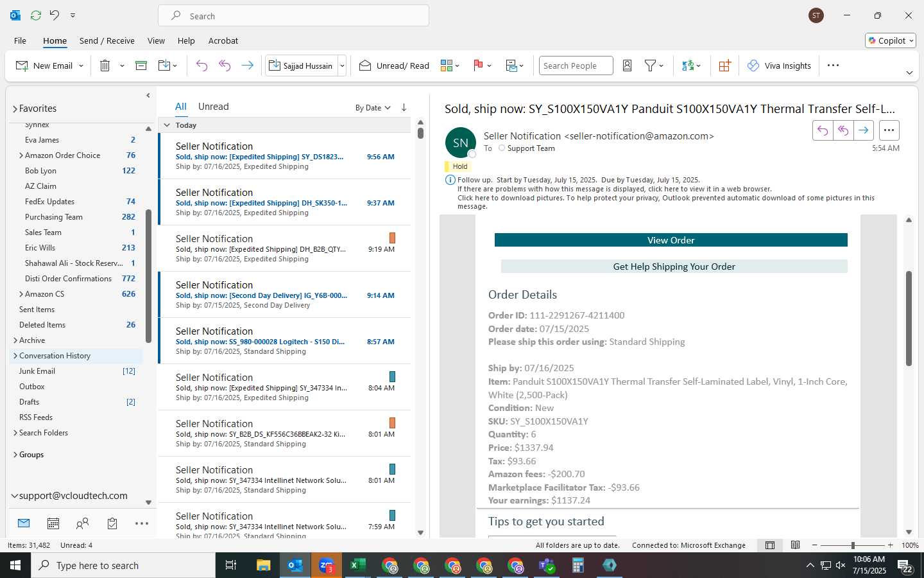Open the By Date sort dropdown
The image size is (924, 578).
click(x=373, y=108)
